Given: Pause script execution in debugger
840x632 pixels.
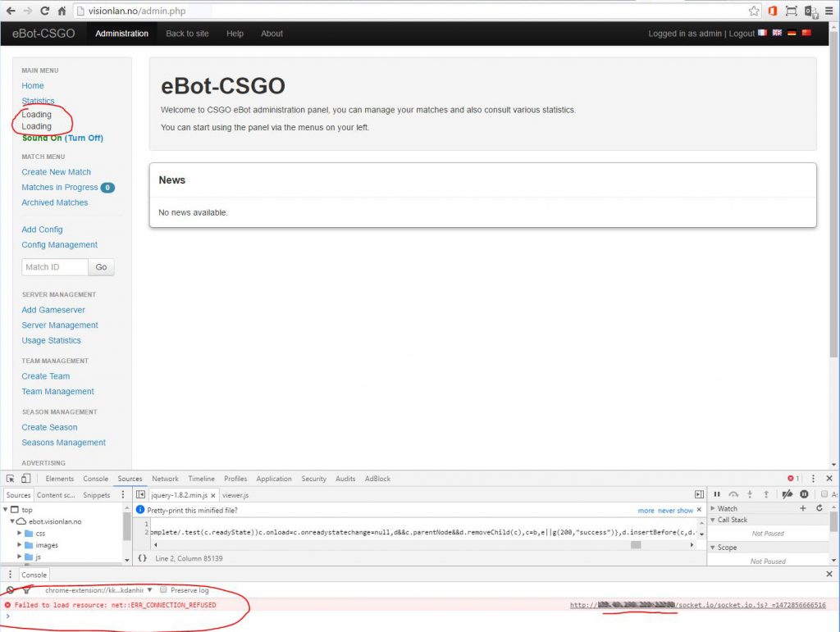Looking at the screenshot, I should point(717,494).
